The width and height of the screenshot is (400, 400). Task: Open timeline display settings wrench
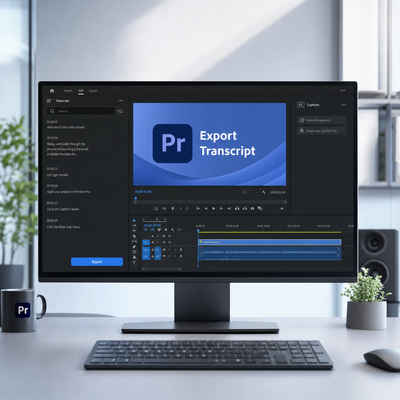click(x=172, y=230)
